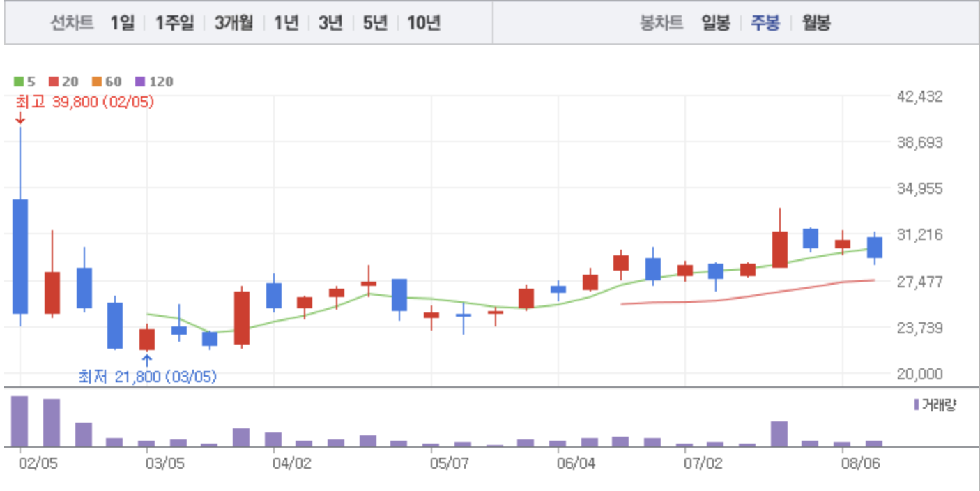Click the 04/02 date axis label
Screen dimensions: 980x491
(x=291, y=463)
